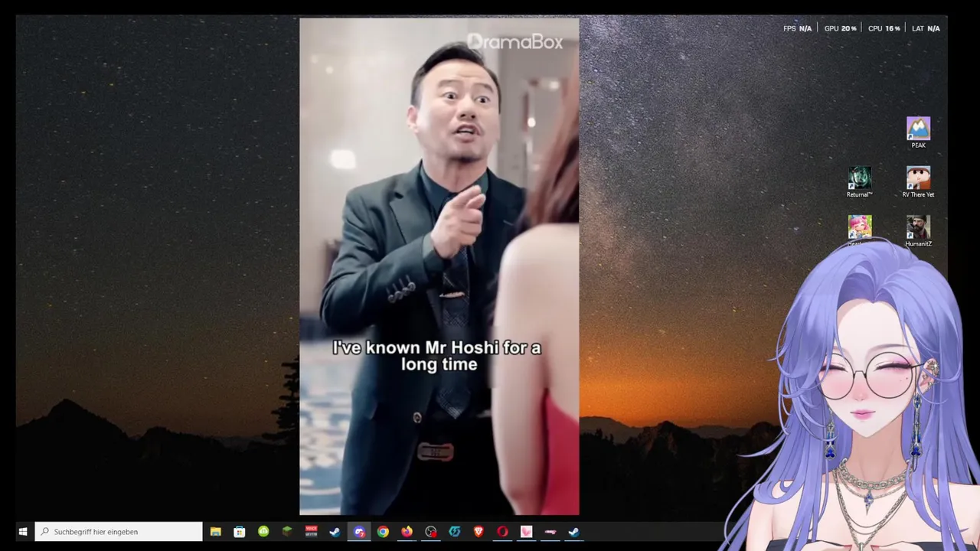Screen dimensions: 980x551
Task: Select the HumanitZ desktop shortcut
Action: [918, 231]
